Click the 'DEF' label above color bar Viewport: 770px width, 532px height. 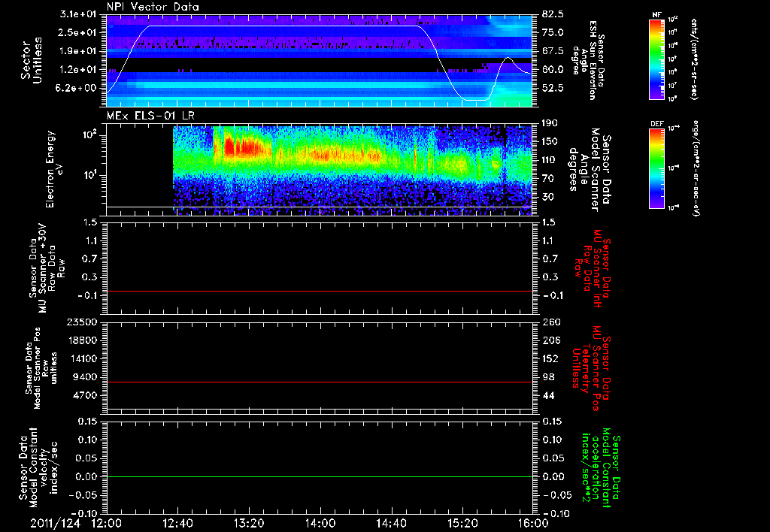pos(657,124)
